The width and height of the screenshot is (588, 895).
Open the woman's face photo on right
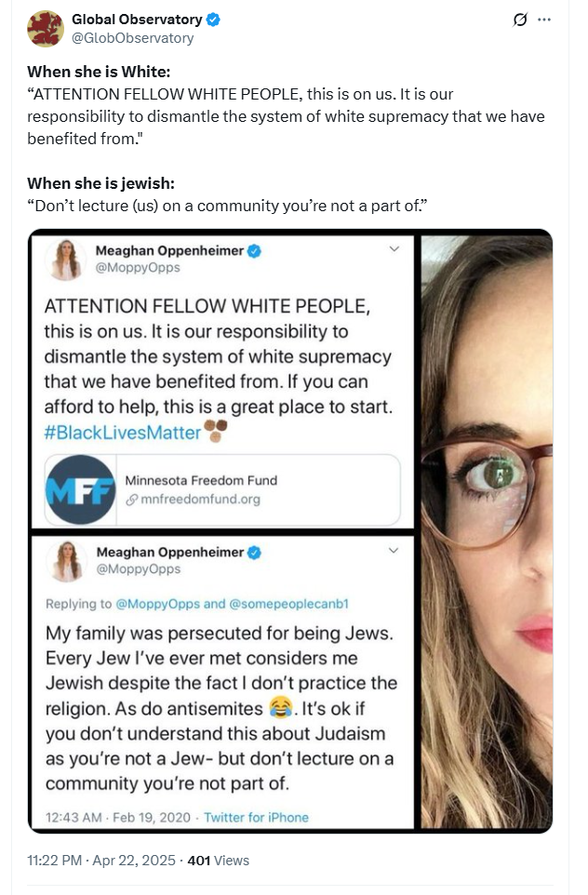(487, 531)
